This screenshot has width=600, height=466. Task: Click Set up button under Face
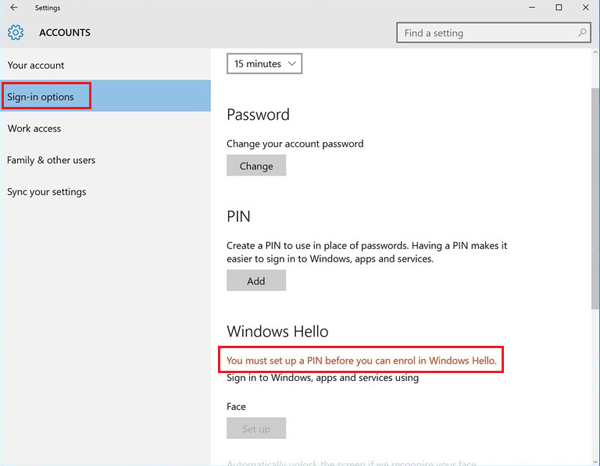(256, 428)
